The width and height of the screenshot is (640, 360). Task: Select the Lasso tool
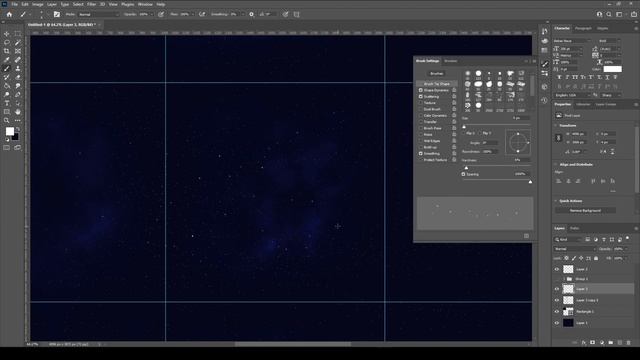tap(7, 42)
